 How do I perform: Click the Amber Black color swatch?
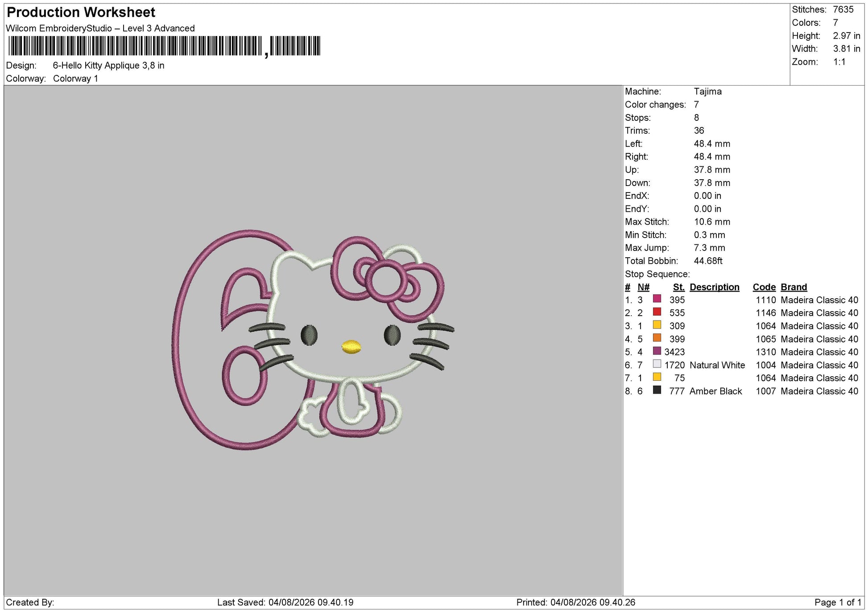[x=657, y=390]
